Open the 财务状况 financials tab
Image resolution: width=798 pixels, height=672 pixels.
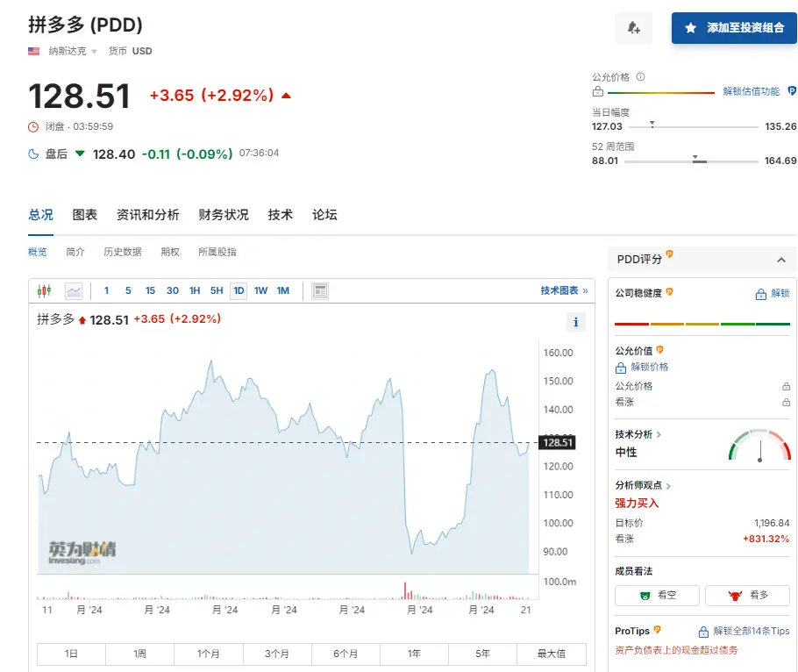tap(224, 215)
